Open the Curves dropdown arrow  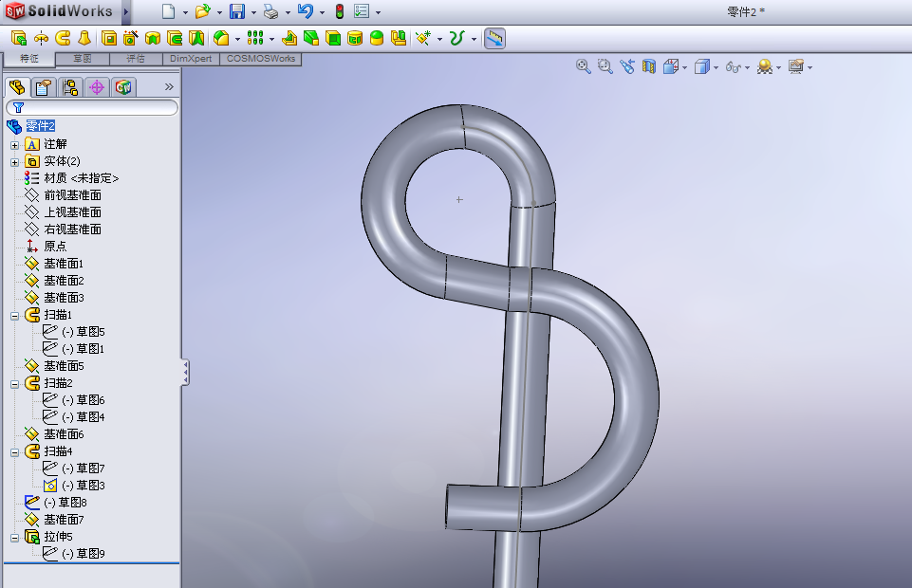tap(474, 39)
